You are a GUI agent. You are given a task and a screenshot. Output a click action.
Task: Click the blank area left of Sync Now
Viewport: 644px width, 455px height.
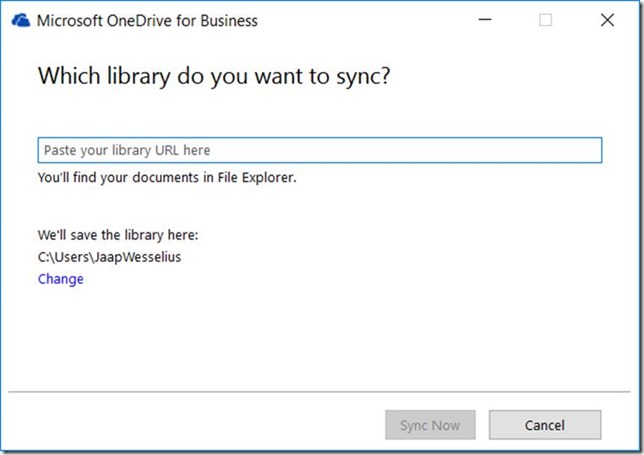(x=200, y=425)
